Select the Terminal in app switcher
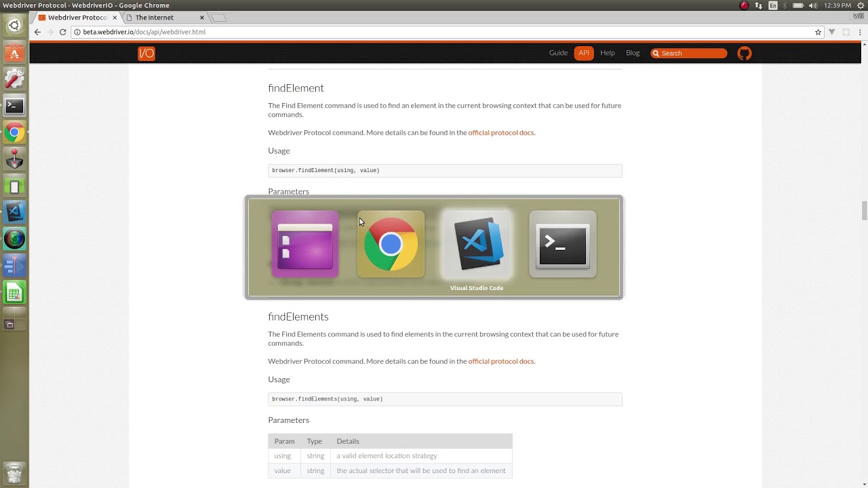868x488 pixels. pyautogui.click(x=563, y=244)
